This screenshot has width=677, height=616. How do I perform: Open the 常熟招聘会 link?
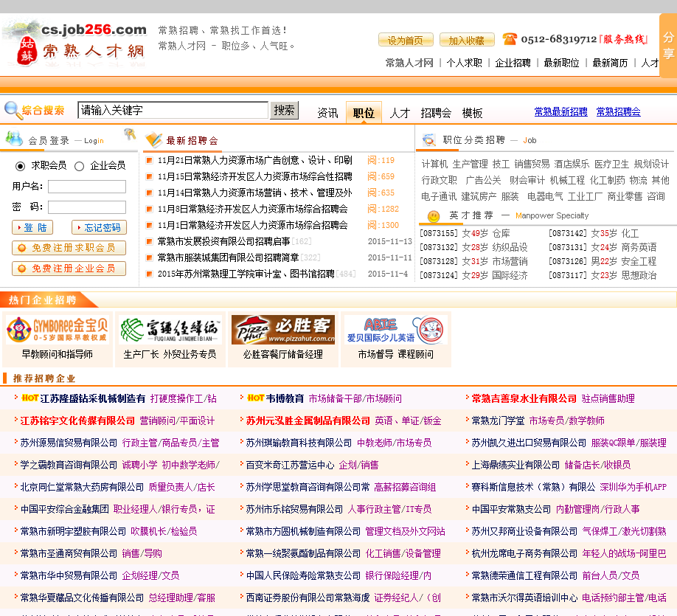tap(618, 112)
